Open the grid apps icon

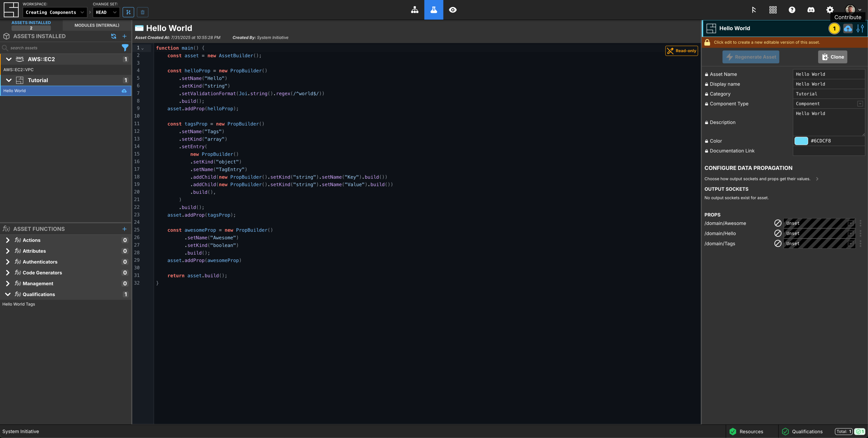pyautogui.click(x=773, y=10)
